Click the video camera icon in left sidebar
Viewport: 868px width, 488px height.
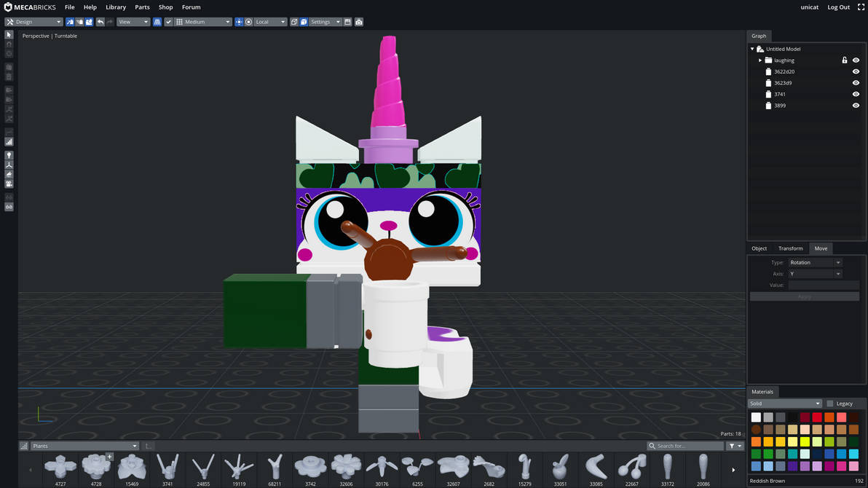click(9, 184)
